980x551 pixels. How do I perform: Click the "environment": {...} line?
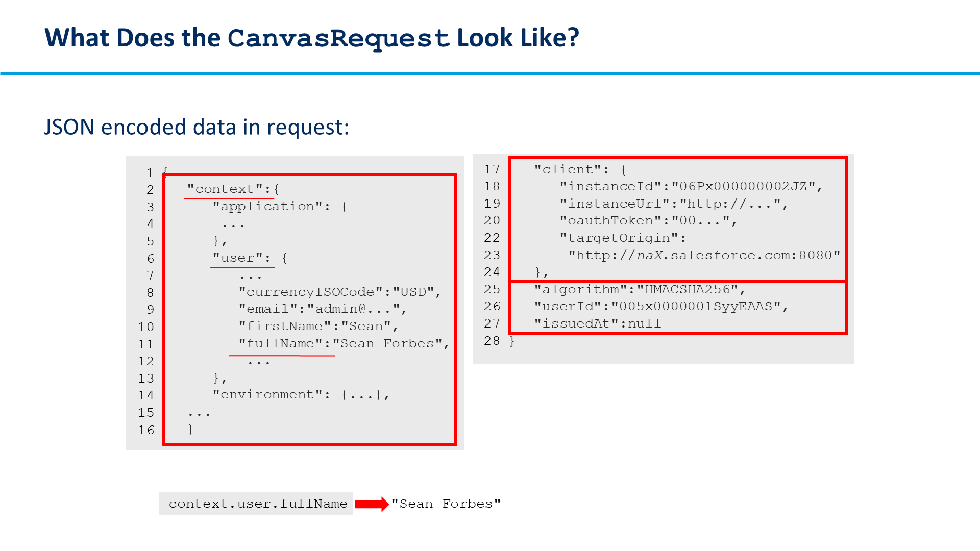[301, 395]
